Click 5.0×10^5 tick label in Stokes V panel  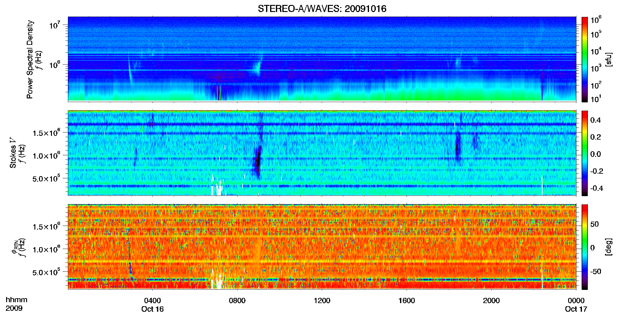[46, 179]
